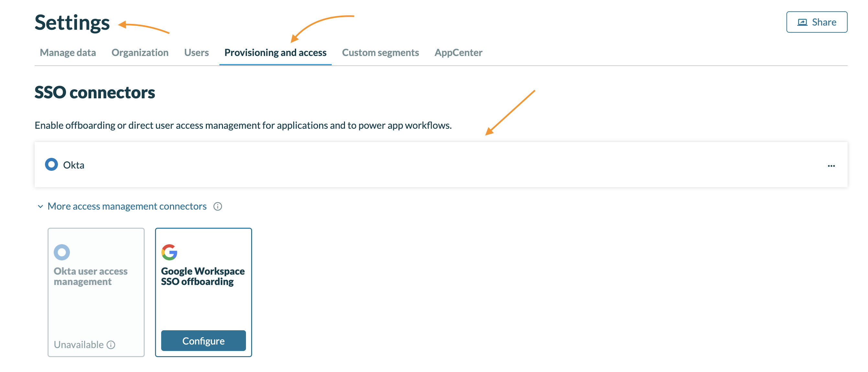This screenshot has height=372, width=868.
Task: Click the Okta logo icon in connector row
Action: (51, 165)
